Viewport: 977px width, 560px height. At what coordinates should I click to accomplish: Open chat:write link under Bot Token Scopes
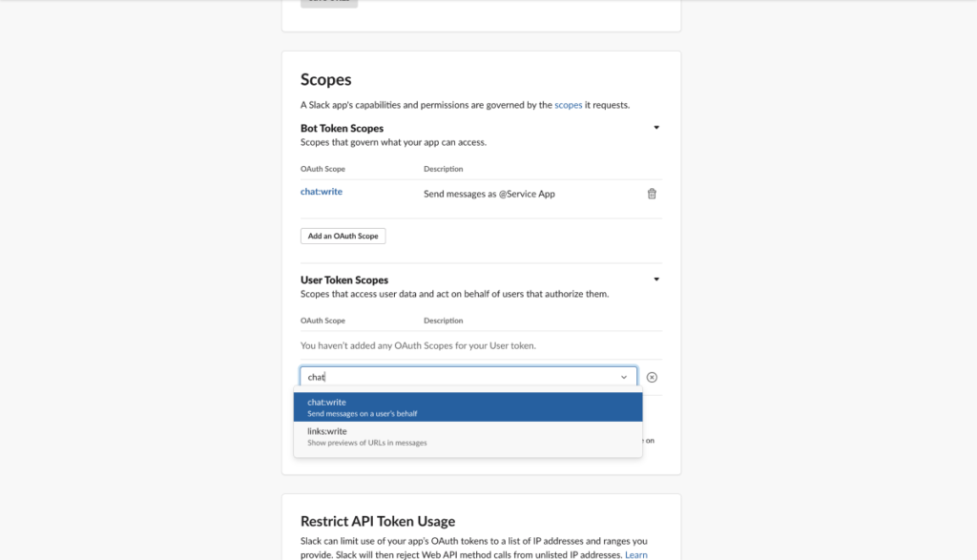click(x=322, y=192)
